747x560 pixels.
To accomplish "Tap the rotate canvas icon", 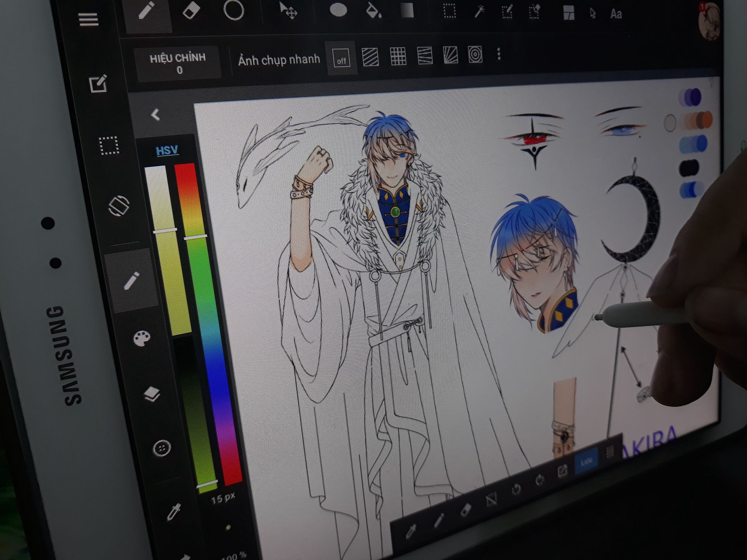I will click(119, 206).
